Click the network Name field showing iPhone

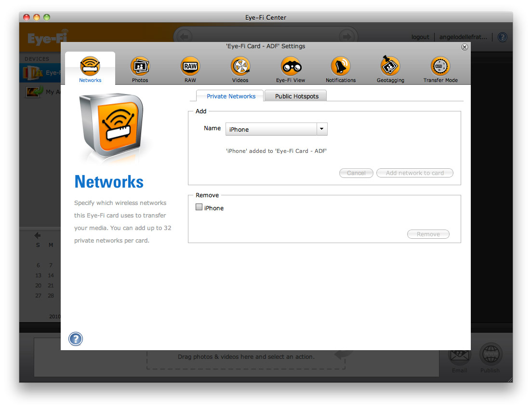271,129
